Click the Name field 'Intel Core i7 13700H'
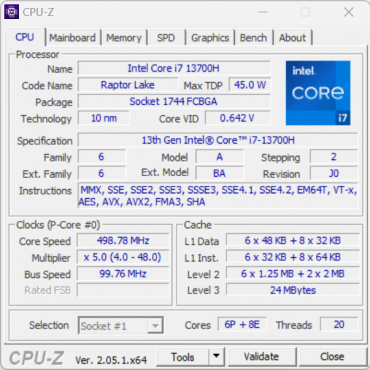This screenshot has height=370, width=370. [174, 68]
